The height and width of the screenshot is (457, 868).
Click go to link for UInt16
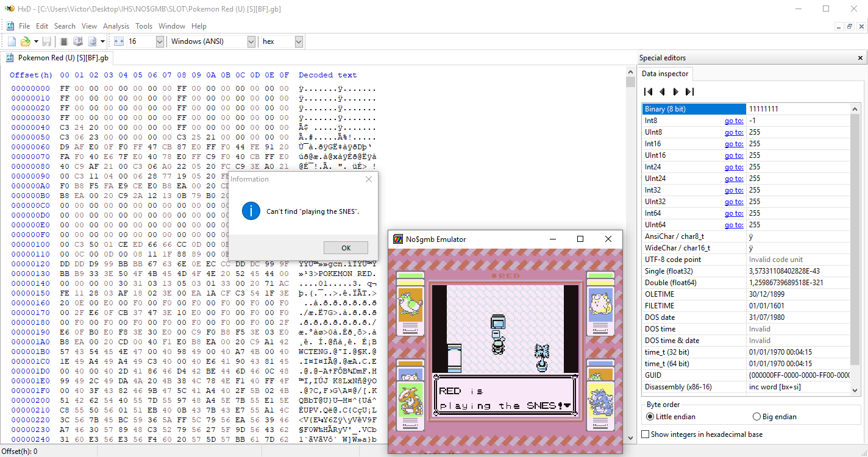734,155
